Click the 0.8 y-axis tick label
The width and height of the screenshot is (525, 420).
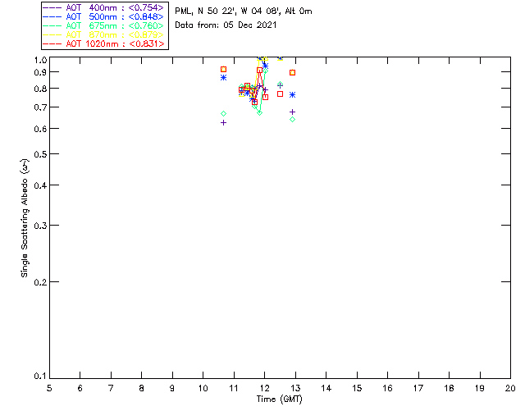pyautogui.click(x=40, y=89)
